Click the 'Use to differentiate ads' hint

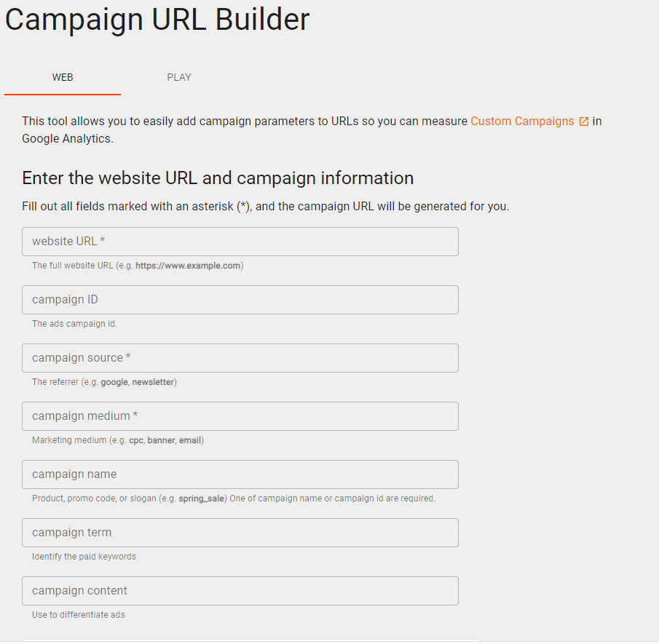tap(79, 615)
